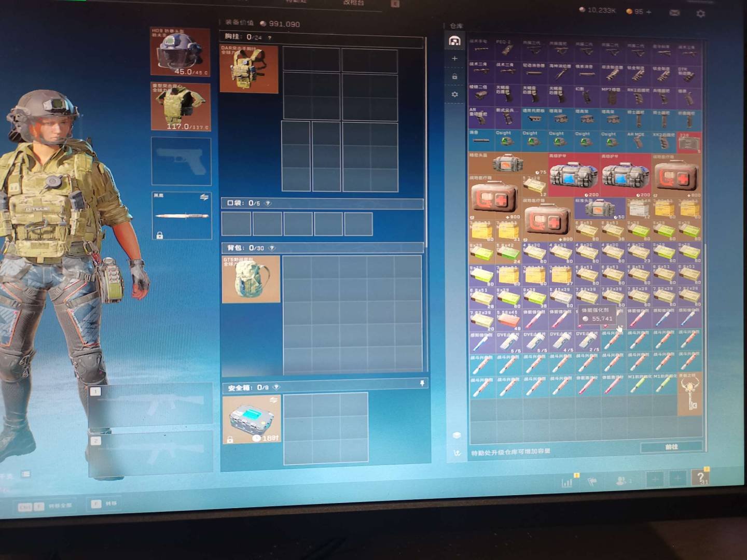Select the equipped helmet slot
This screenshot has width=747, height=560.
click(181, 52)
